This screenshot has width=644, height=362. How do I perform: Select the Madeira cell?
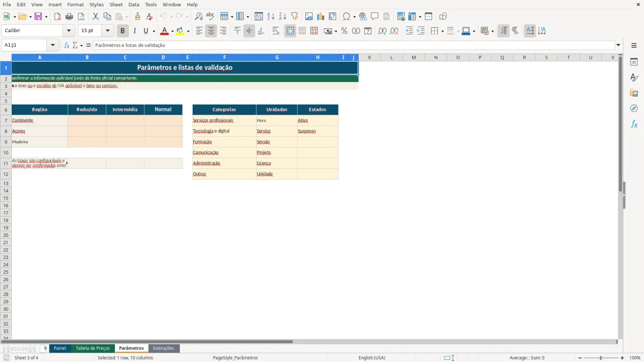[x=40, y=142]
